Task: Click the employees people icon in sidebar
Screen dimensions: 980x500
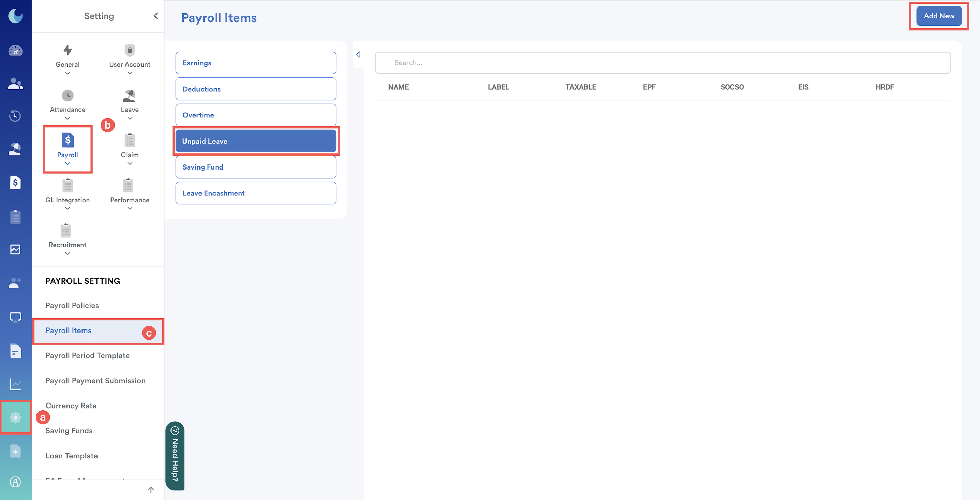Action: click(15, 83)
